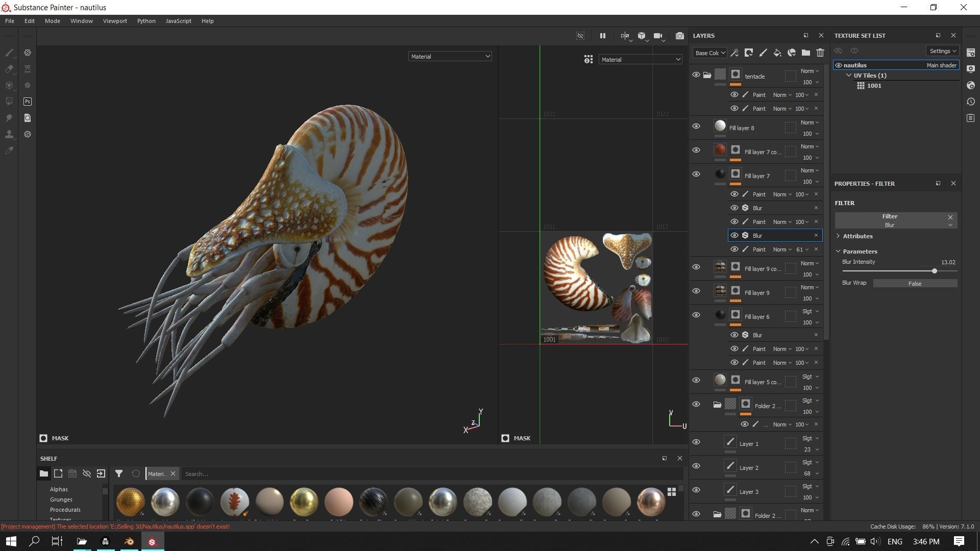Add an effect with the magic wand
This screenshot has width=980, height=551.
pos(734,53)
